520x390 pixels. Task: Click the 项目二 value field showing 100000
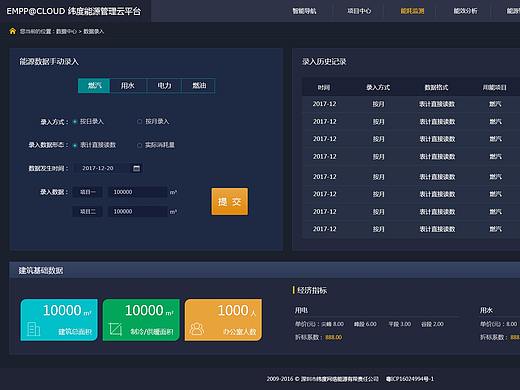tap(138, 212)
